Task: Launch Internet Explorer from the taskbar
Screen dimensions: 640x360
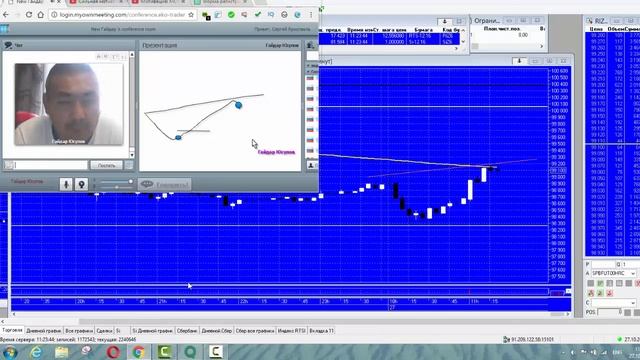Action: [36, 352]
